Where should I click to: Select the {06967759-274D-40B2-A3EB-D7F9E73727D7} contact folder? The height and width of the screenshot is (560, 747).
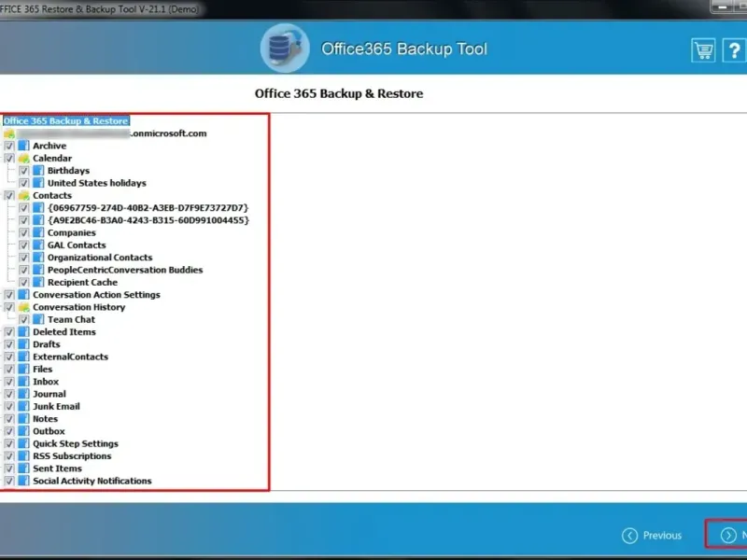point(148,207)
